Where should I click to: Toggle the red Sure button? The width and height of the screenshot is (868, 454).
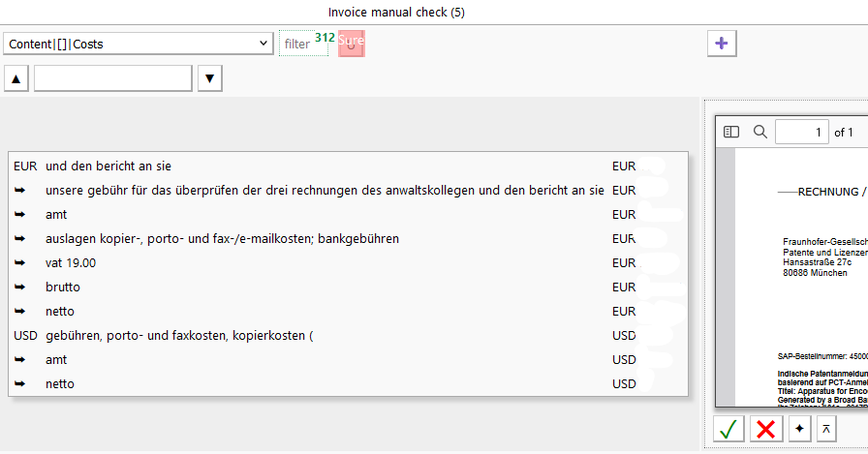(x=352, y=44)
